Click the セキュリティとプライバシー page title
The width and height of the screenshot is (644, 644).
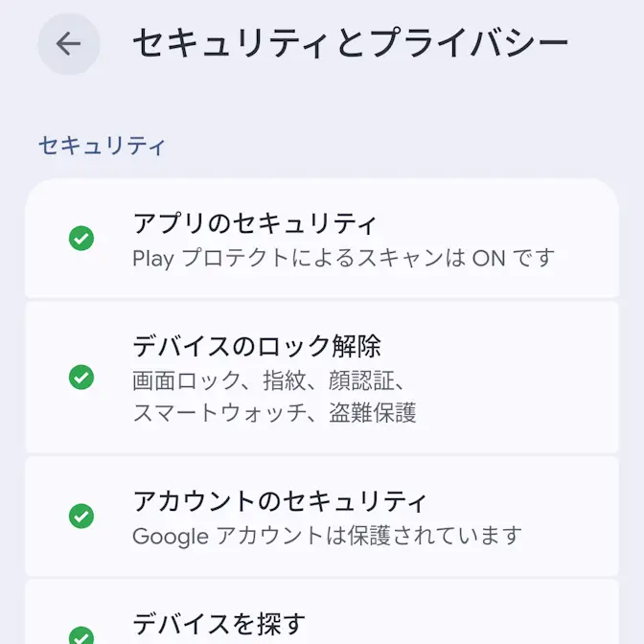tap(350, 44)
